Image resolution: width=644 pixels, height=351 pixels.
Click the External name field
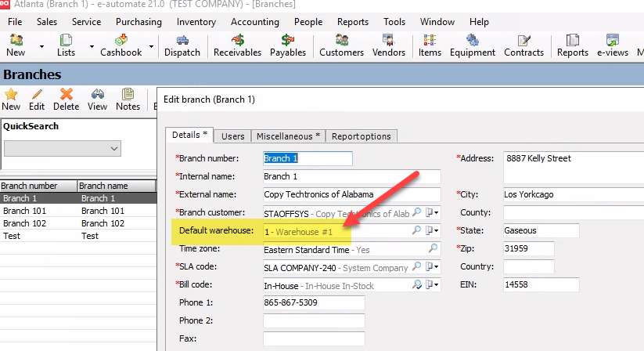[351, 194]
